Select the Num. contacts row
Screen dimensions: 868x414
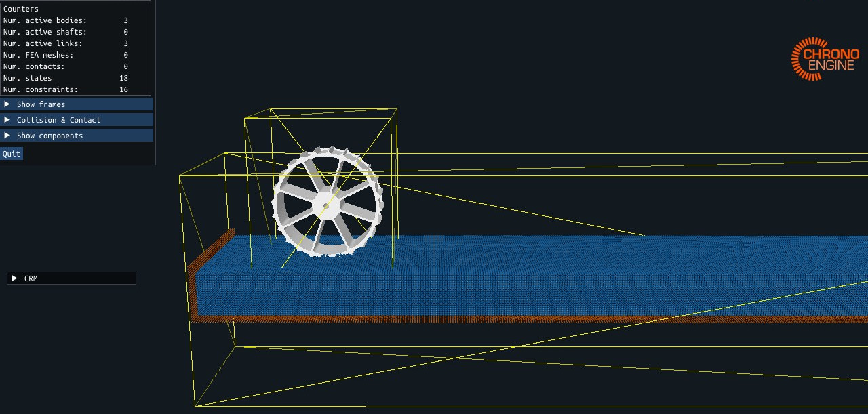[x=66, y=66]
